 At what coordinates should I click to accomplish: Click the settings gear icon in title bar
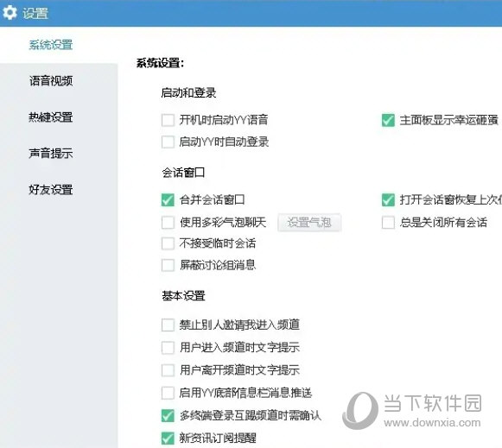pyautogui.click(x=10, y=13)
